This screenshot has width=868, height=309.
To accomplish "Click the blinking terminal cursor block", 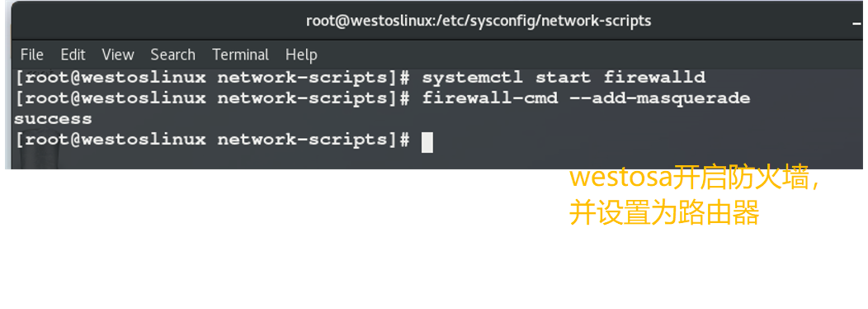I will coord(427,142).
